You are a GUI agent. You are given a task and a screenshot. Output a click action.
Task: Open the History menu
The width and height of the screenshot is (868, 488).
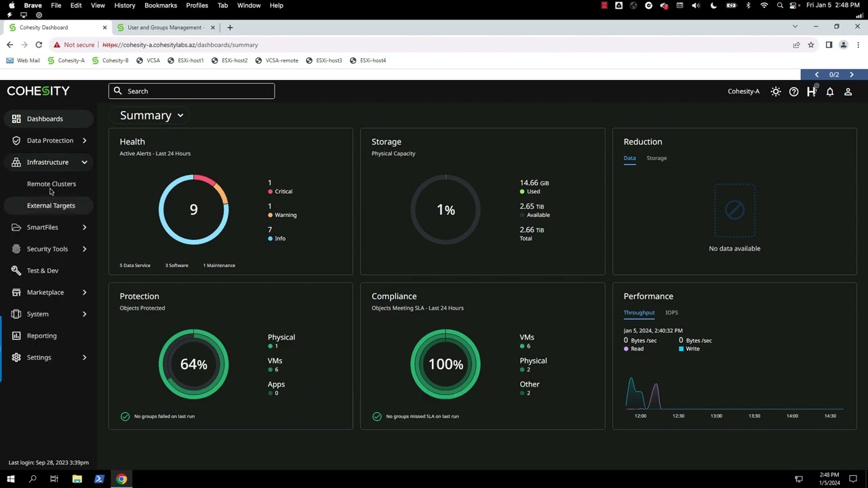tap(124, 5)
